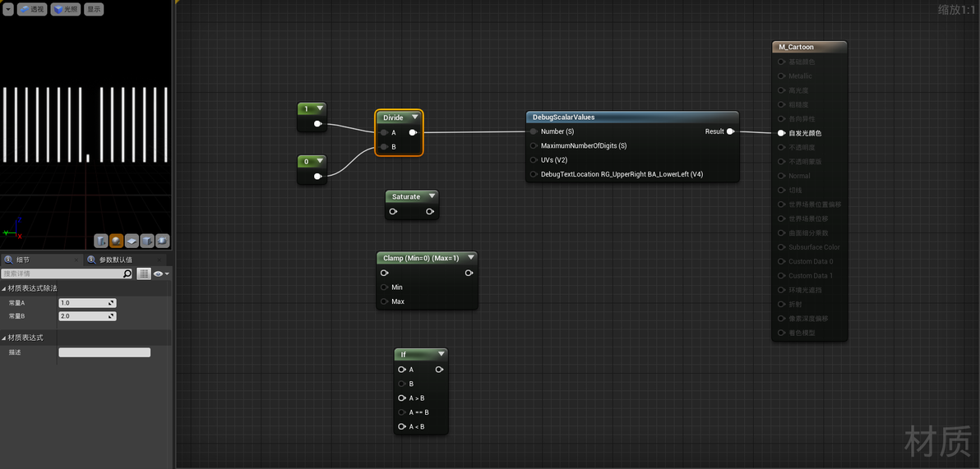Click the Result output pin of DebugScalarValues

730,131
